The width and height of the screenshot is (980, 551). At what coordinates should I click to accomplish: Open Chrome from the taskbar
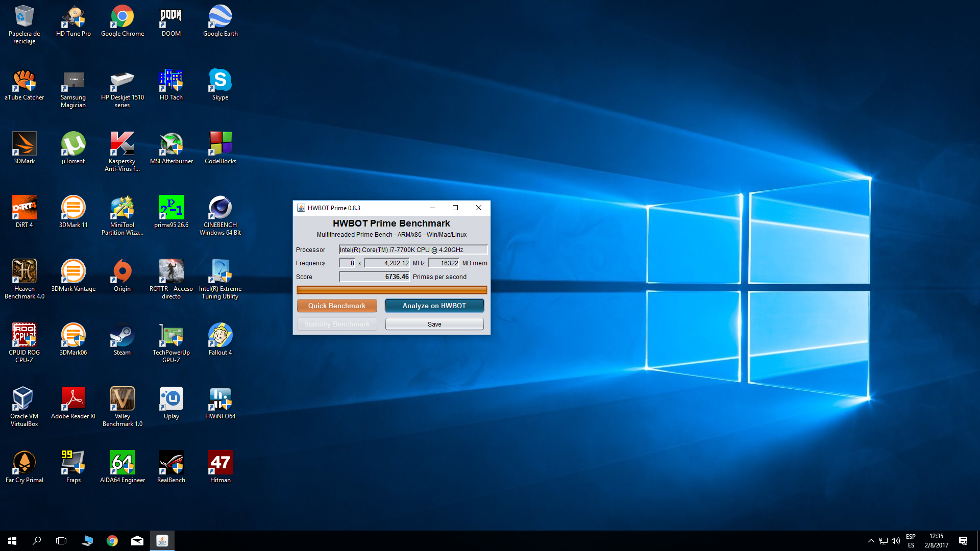112,541
